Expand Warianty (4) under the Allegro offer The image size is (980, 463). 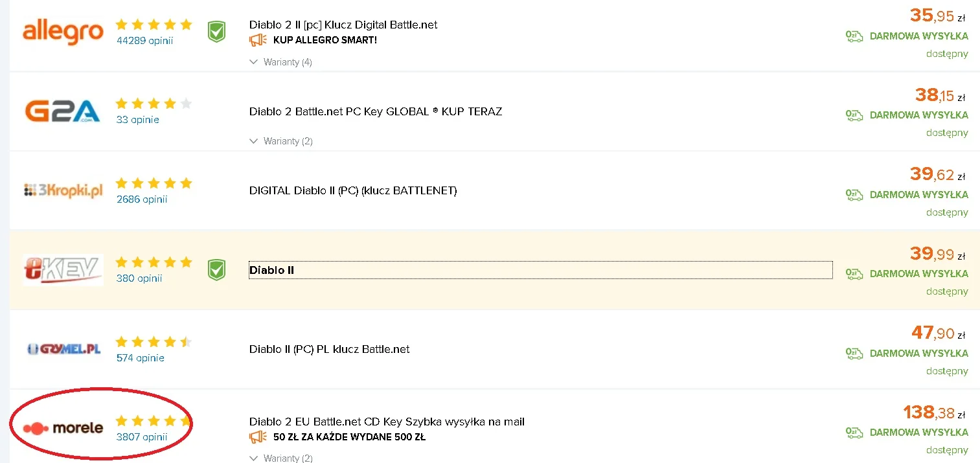280,62
